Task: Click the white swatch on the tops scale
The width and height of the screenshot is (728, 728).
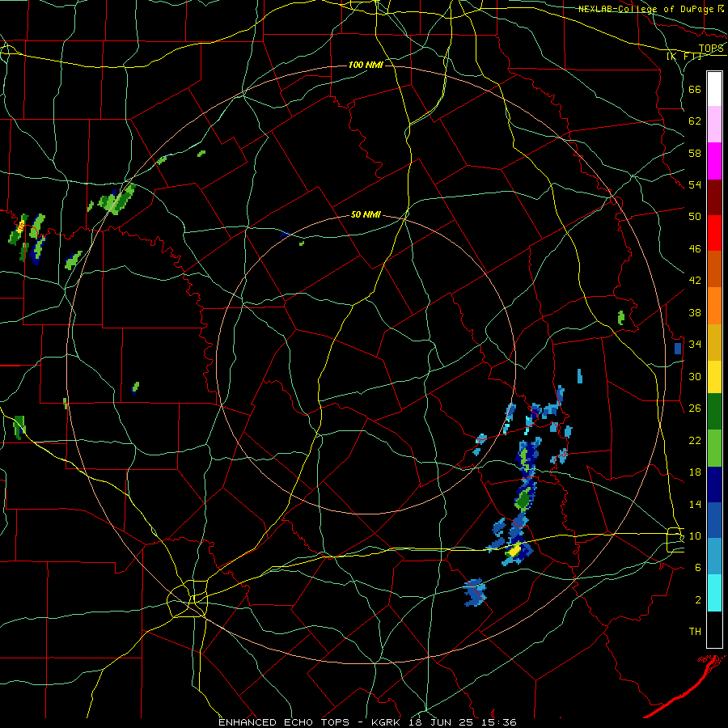Action: 714,89
